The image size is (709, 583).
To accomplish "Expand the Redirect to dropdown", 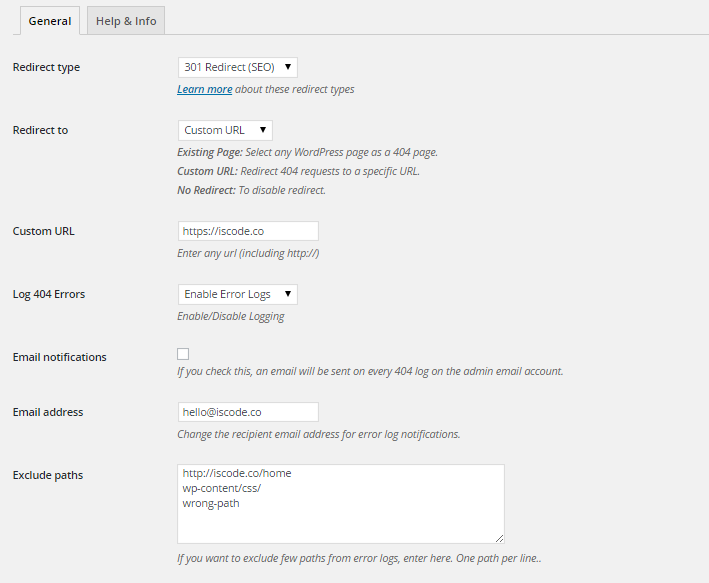I will click(225, 130).
